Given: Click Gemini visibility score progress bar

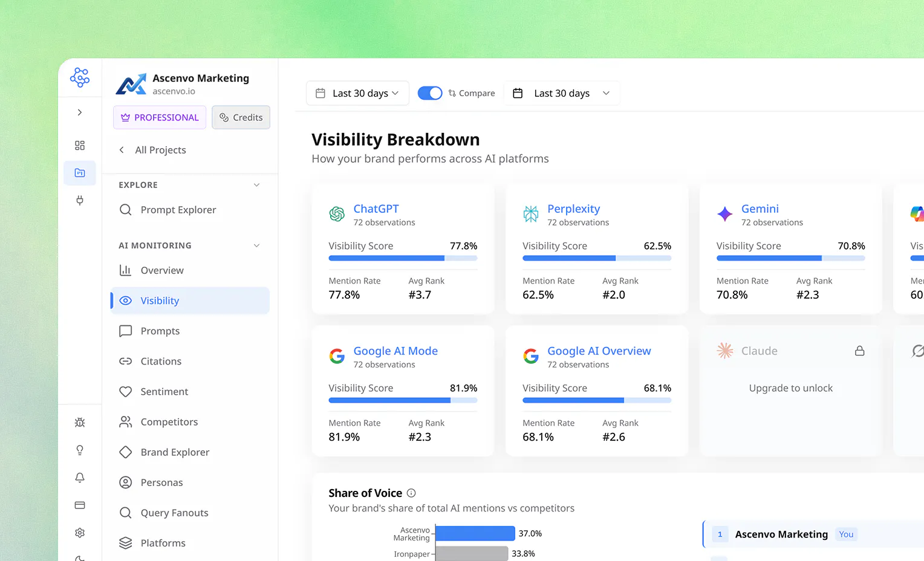Looking at the screenshot, I should pos(791,258).
